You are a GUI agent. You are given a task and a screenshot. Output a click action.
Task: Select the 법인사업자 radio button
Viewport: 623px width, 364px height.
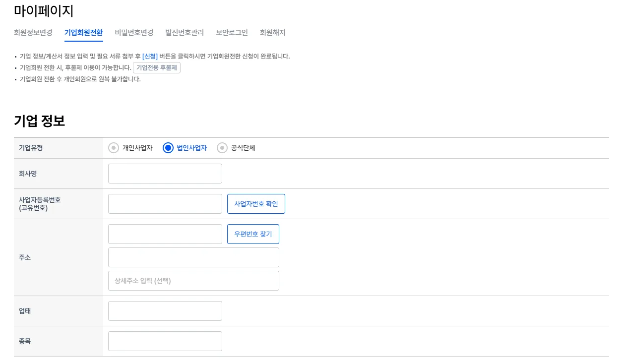pos(168,148)
